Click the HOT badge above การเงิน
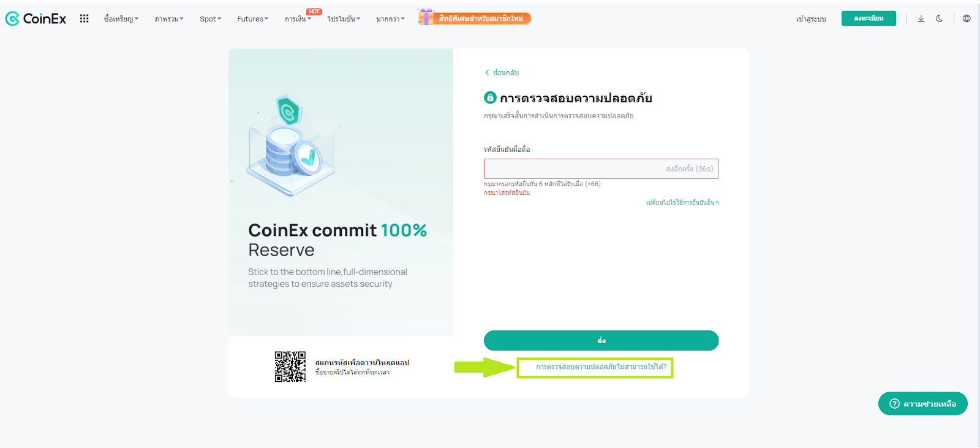This screenshot has height=448, width=980. pyautogui.click(x=314, y=12)
